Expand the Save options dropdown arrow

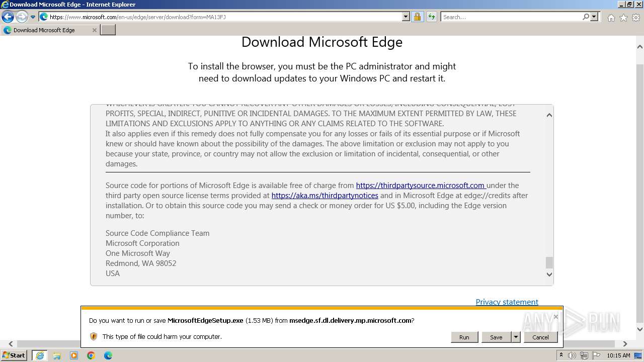click(x=516, y=337)
